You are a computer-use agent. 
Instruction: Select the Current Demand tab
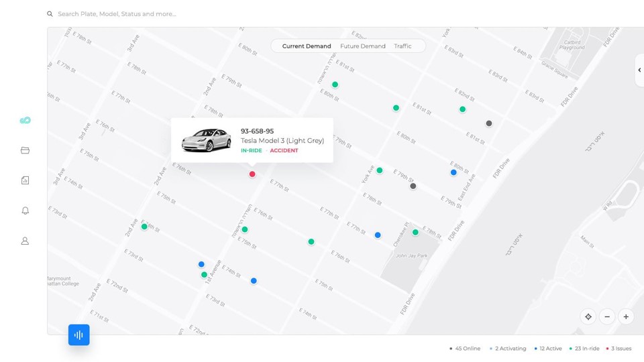[307, 46]
